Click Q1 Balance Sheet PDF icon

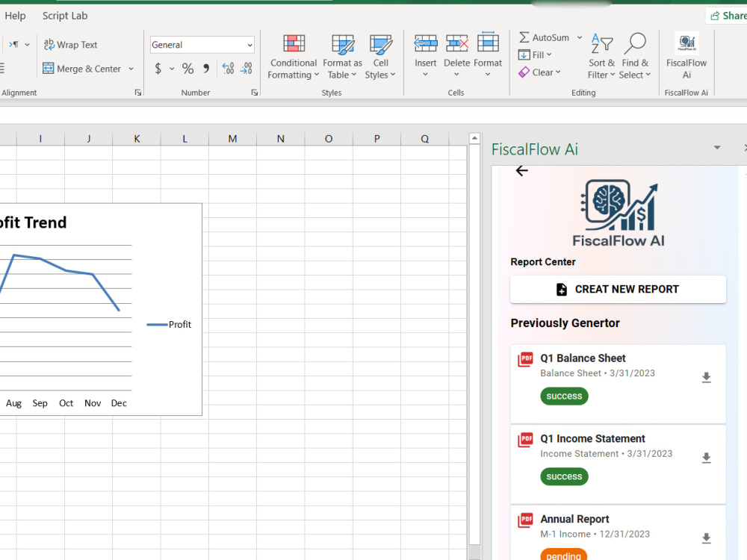click(x=525, y=359)
